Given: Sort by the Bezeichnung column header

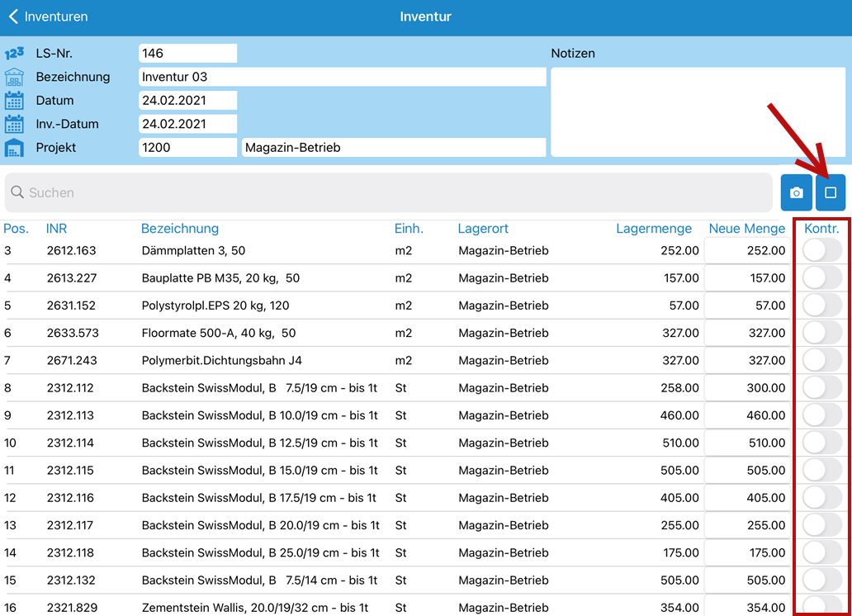Looking at the screenshot, I should point(180,229).
